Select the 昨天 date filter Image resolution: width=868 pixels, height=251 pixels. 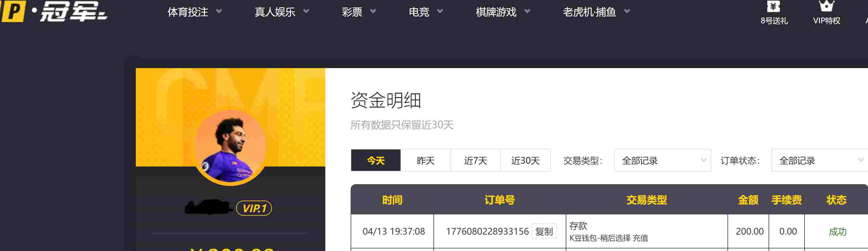(x=425, y=161)
